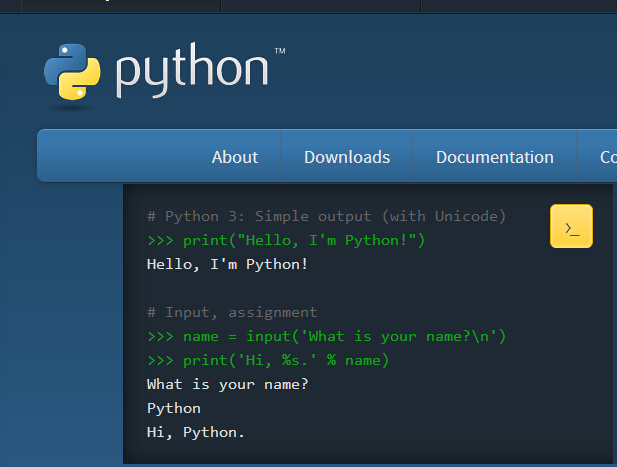Screen dimensions: 617x467
Task: Launch the interactive shell button
Action: point(571,226)
